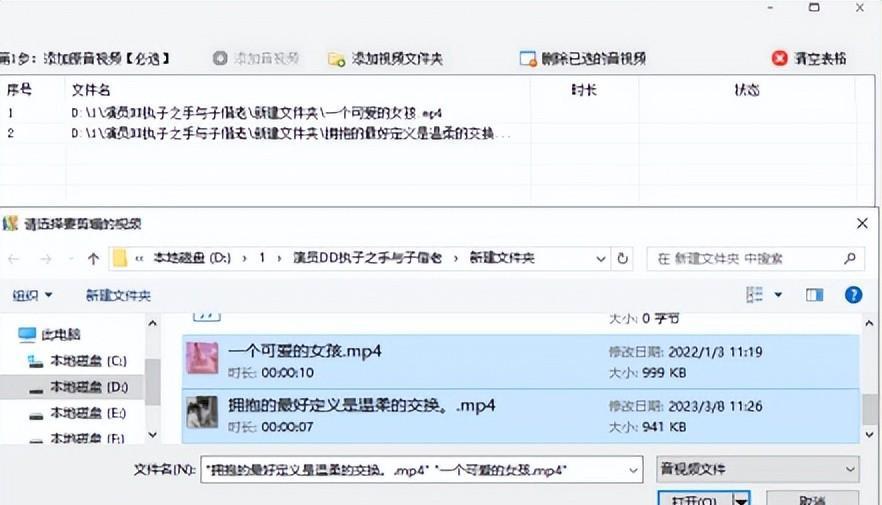882x505 pixels.
Task: Select file 一个可爱的女孩.mp4 in list
Action: tap(520, 362)
